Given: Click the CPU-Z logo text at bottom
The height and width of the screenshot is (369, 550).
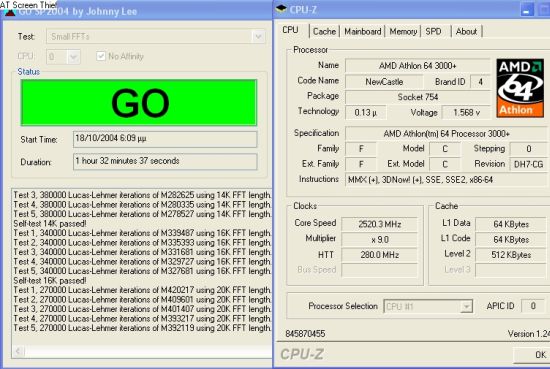Looking at the screenshot, I should (302, 354).
